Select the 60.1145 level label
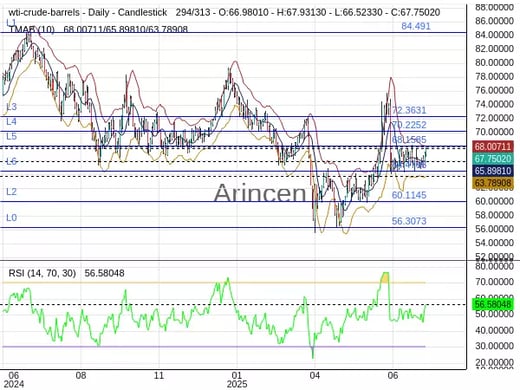This screenshot has height=390, width=520. [409, 195]
